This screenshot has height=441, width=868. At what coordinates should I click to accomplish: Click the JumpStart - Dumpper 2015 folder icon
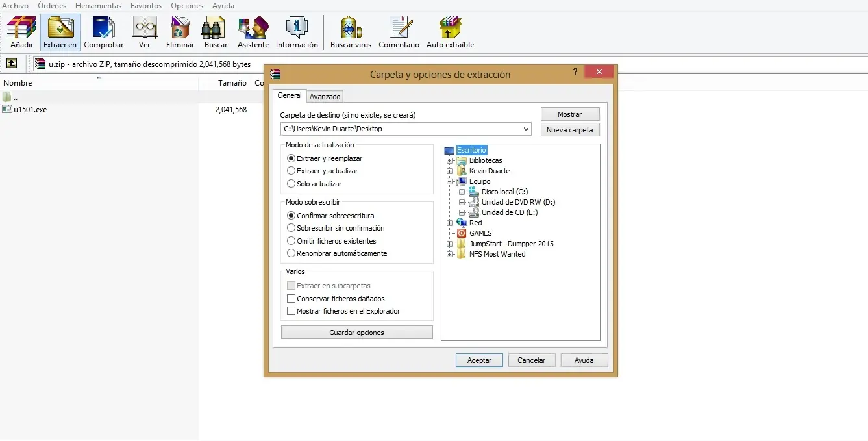(x=462, y=244)
